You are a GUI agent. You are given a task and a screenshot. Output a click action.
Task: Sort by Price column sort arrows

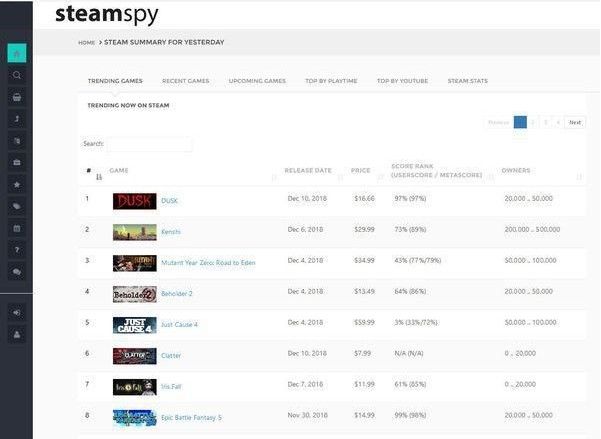click(x=381, y=177)
